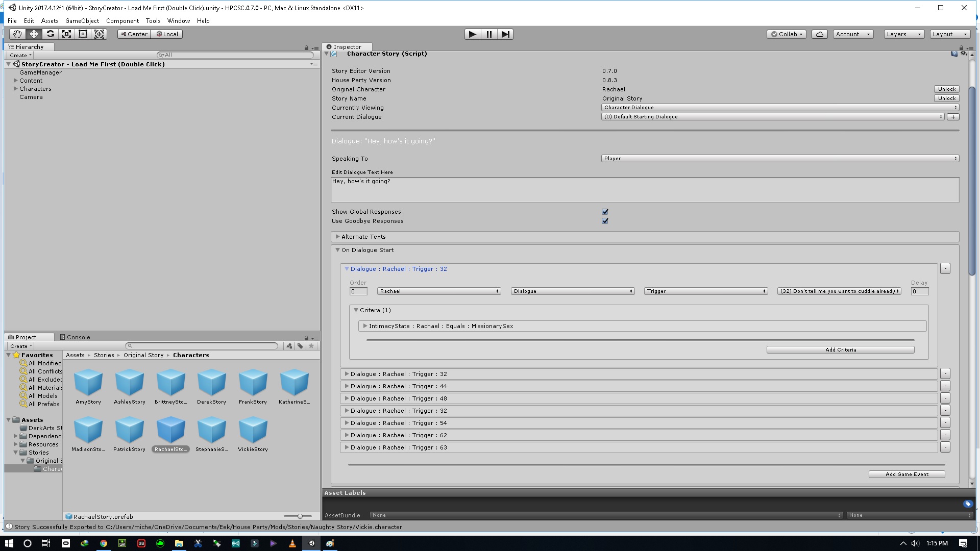The image size is (980, 551).
Task: Open Speaking To Player dropdown
Action: point(780,159)
